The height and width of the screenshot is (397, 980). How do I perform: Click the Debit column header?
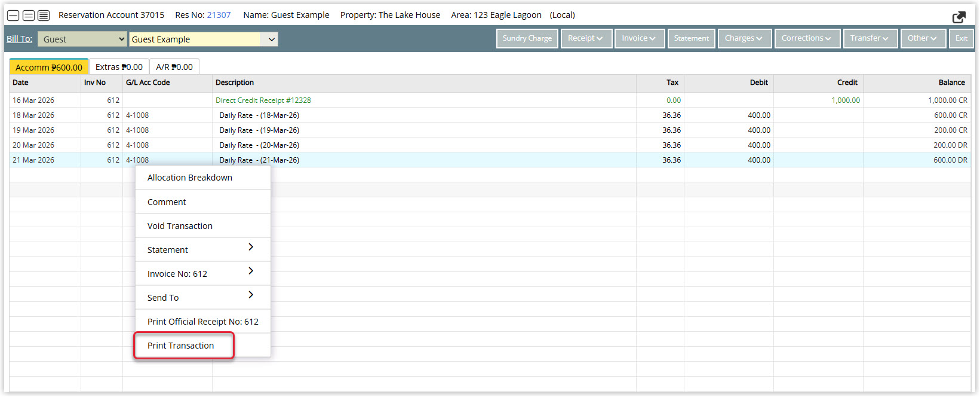tap(729, 83)
